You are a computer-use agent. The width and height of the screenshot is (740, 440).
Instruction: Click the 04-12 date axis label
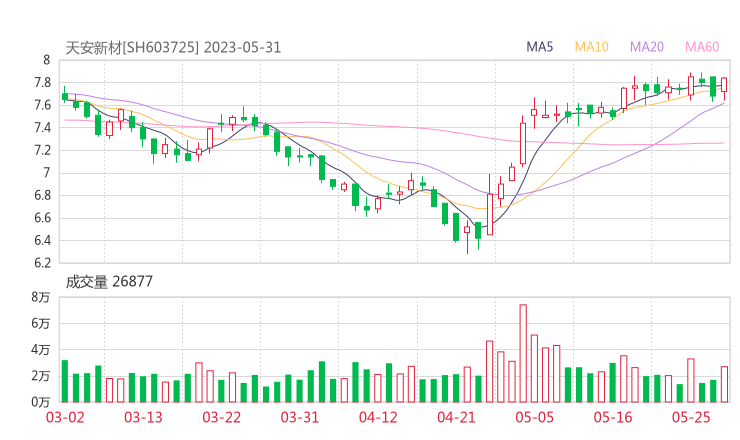(x=378, y=417)
